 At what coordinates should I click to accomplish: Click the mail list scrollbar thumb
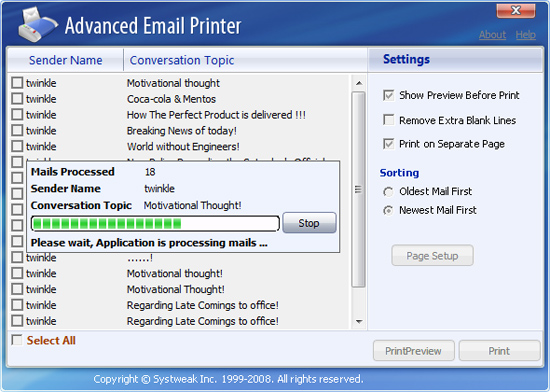(x=358, y=189)
